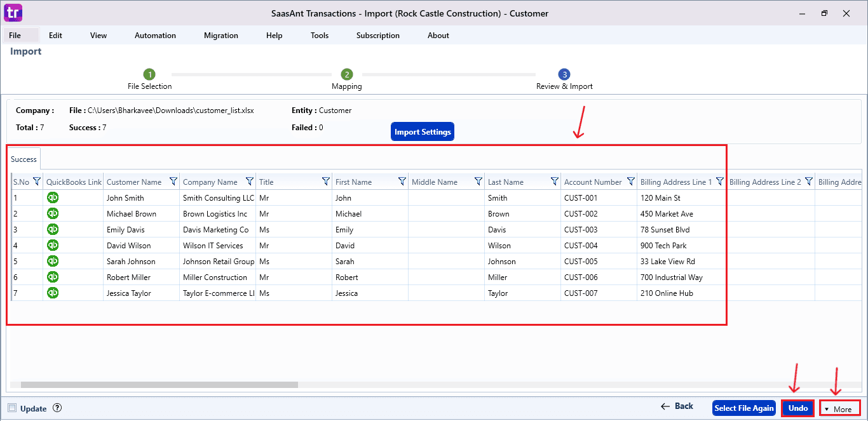Select Miller Construction cell
This screenshot has height=421, width=868.
[x=217, y=277]
